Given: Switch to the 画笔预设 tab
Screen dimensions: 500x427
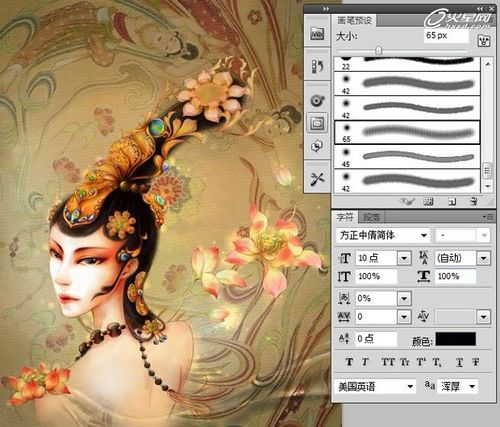Looking at the screenshot, I should click(355, 21).
